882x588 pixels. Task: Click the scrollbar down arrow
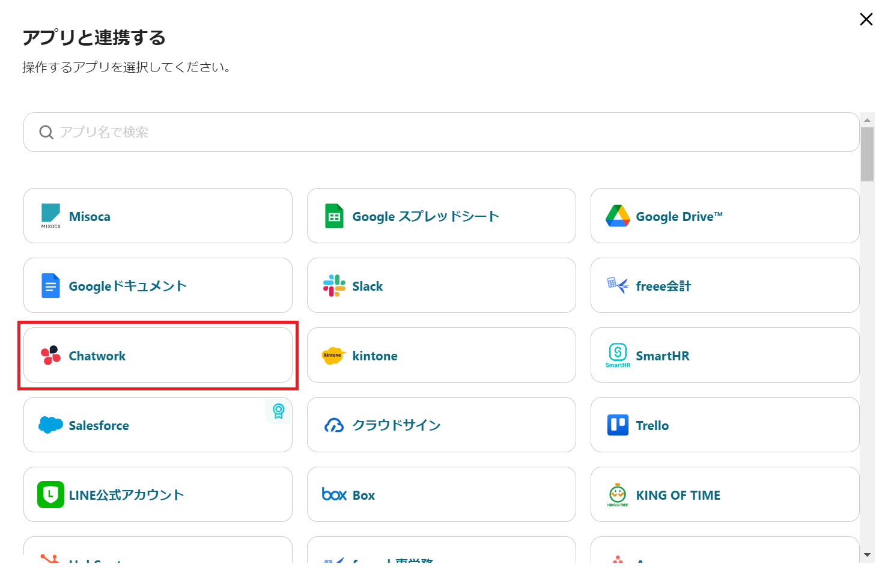point(867,555)
